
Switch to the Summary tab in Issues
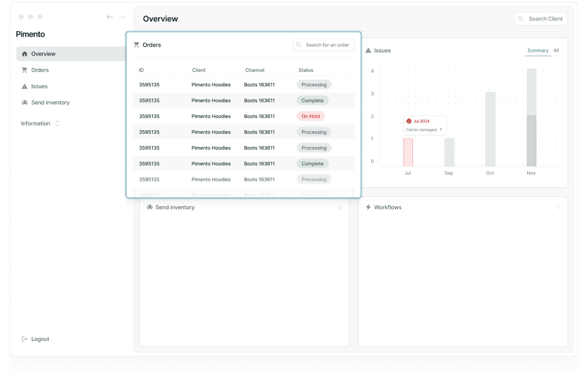(537, 51)
